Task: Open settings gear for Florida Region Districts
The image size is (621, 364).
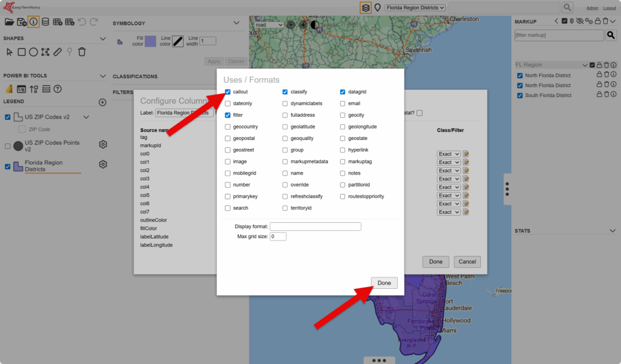Action: (103, 165)
